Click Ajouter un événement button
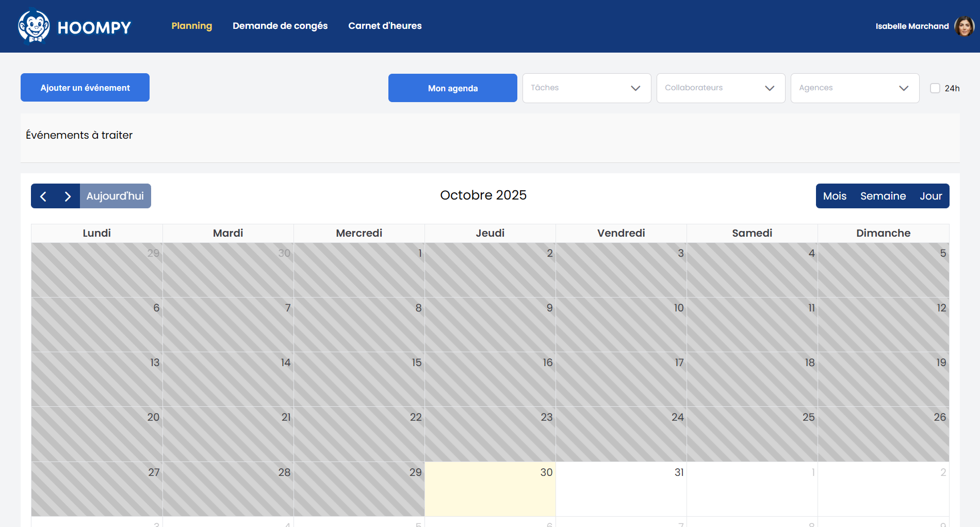The image size is (980, 527). point(85,88)
